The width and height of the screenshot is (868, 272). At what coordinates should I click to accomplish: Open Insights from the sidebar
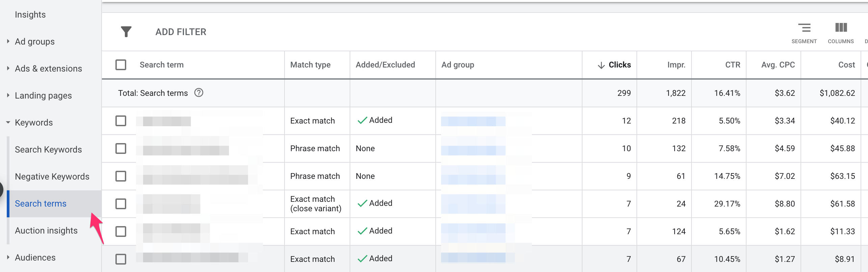[x=30, y=15]
